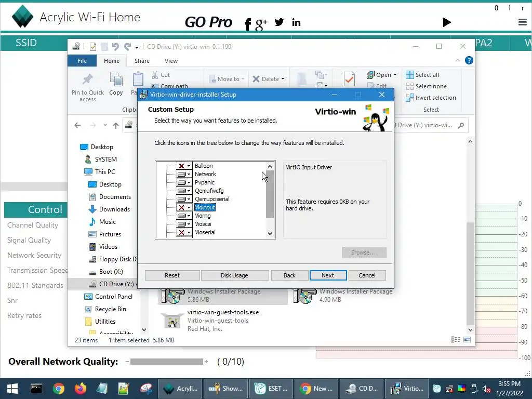
Task: Select Documents in Explorer tree
Action: (110, 197)
